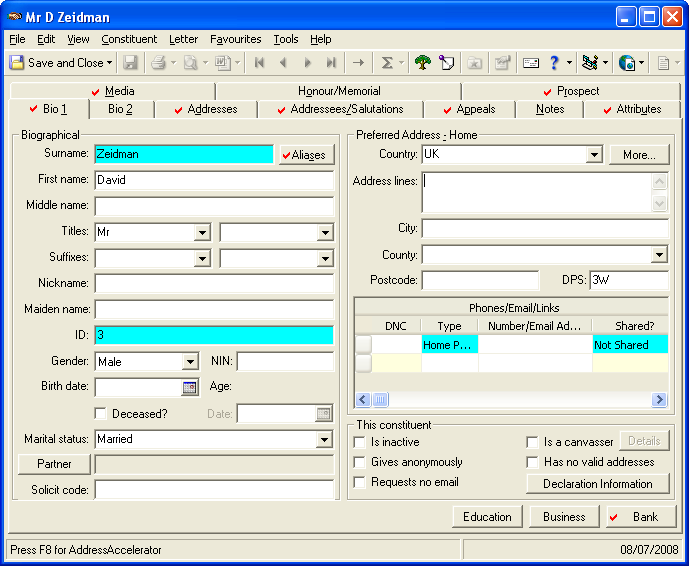Viewport: 689px width, 566px height.
Task: Click the globe web icon
Action: pyautogui.click(x=626, y=63)
